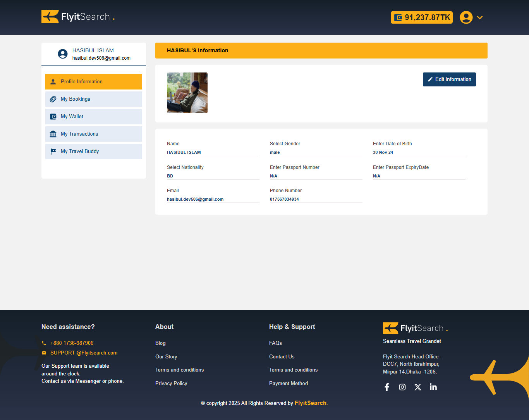Click the My Transactions bank icon
Viewport: 529px width, 420px height.
53,134
